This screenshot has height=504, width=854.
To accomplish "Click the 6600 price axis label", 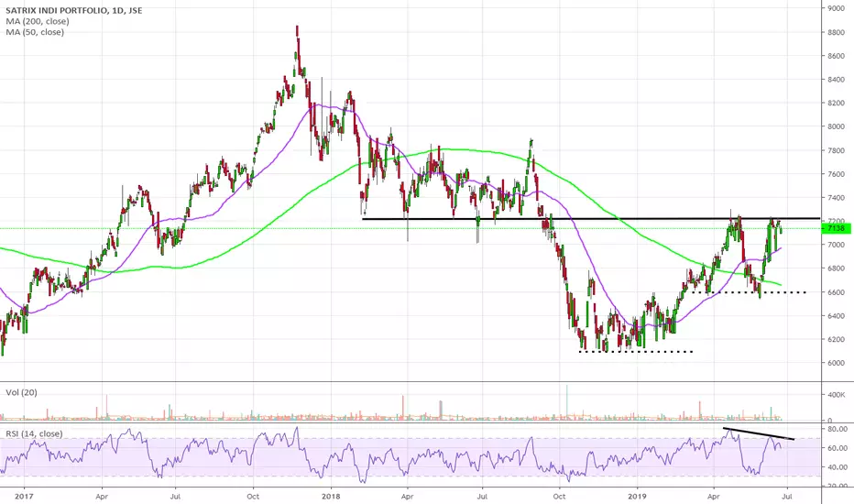I will tap(836, 292).
